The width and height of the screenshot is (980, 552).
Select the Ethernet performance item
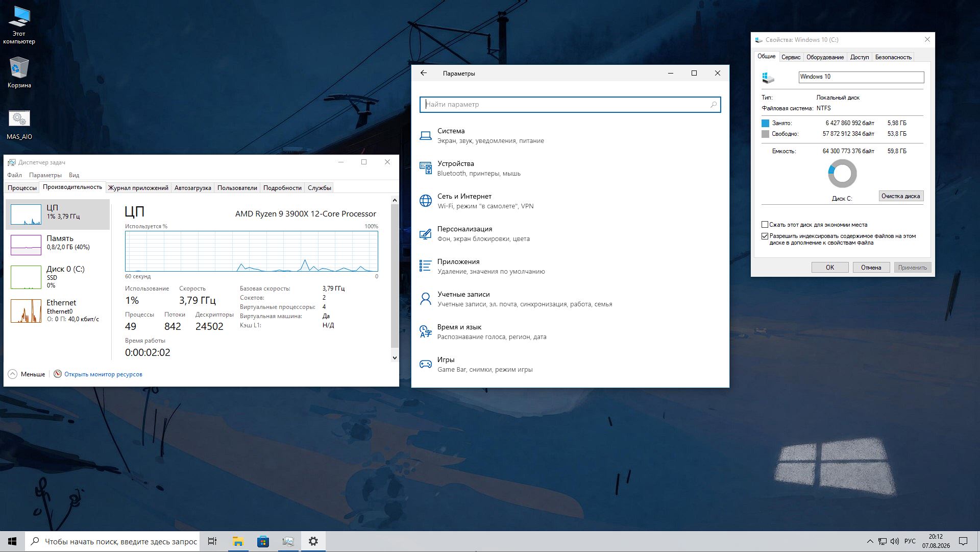tap(58, 310)
